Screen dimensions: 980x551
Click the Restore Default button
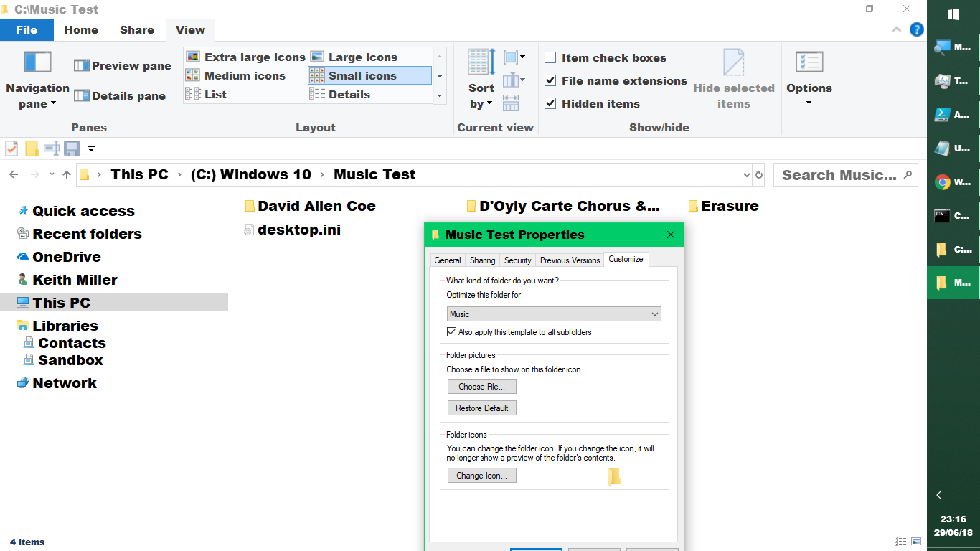click(481, 408)
